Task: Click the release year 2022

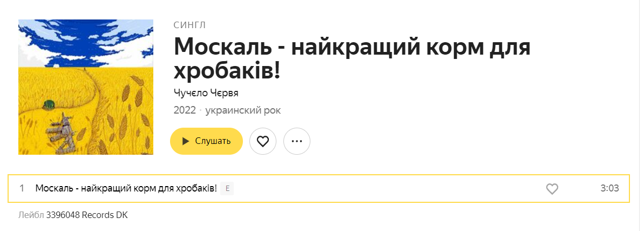Action: pyautogui.click(x=185, y=110)
